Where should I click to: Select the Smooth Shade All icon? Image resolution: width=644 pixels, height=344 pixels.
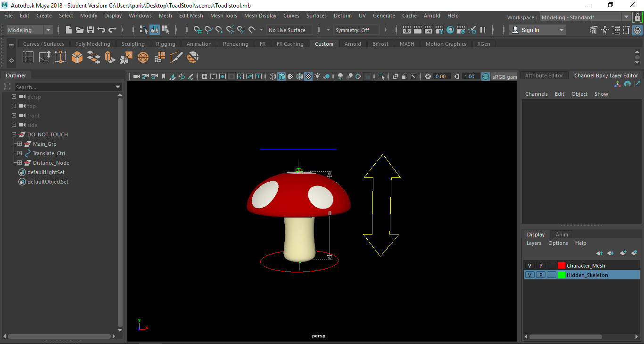pos(281,76)
